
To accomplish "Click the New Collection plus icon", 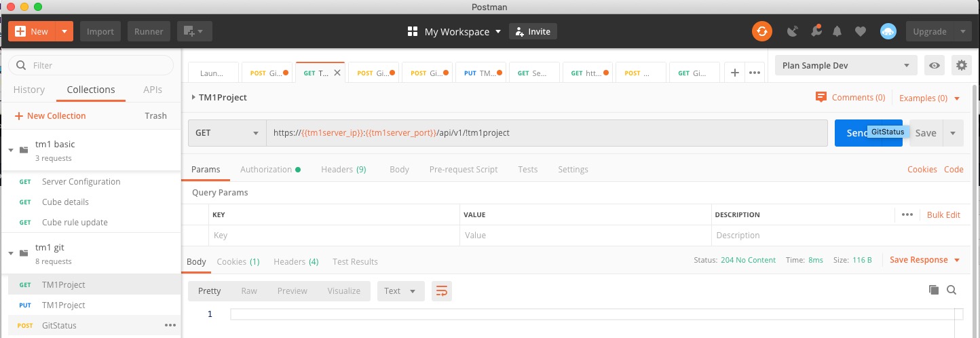I will (x=19, y=116).
